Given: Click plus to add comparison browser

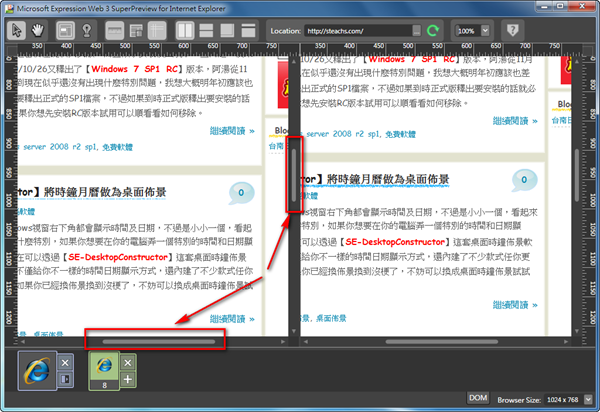Looking at the screenshot, I should (128, 379).
